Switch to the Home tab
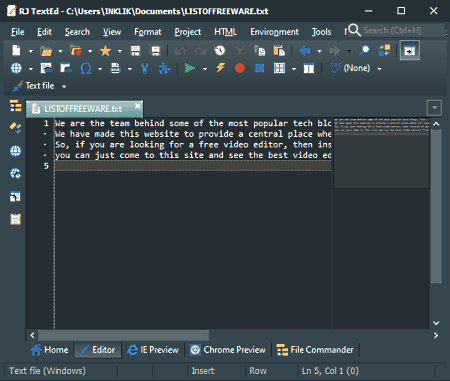This screenshot has width=450, height=381. pos(50,350)
